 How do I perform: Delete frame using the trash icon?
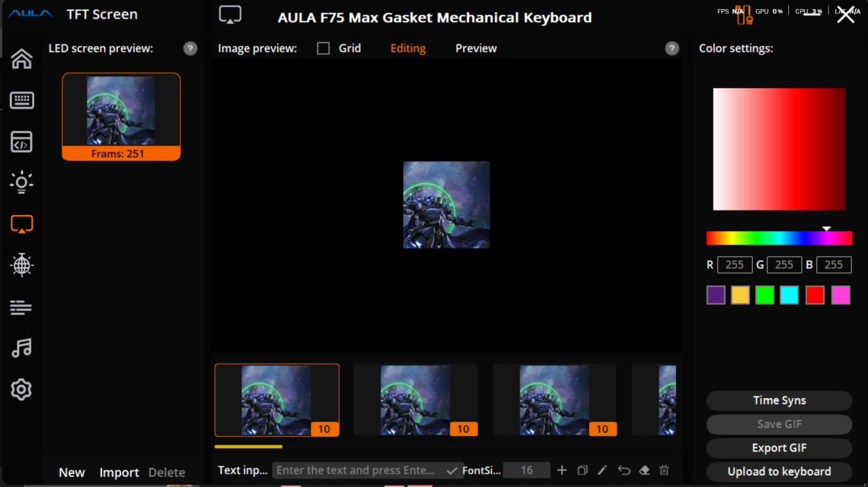pyautogui.click(x=664, y=469)
